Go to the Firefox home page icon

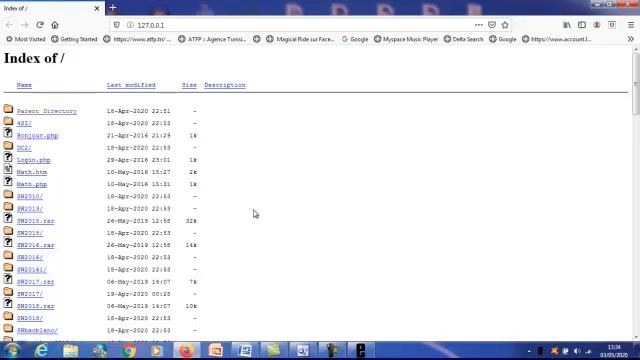click(55, 25)
